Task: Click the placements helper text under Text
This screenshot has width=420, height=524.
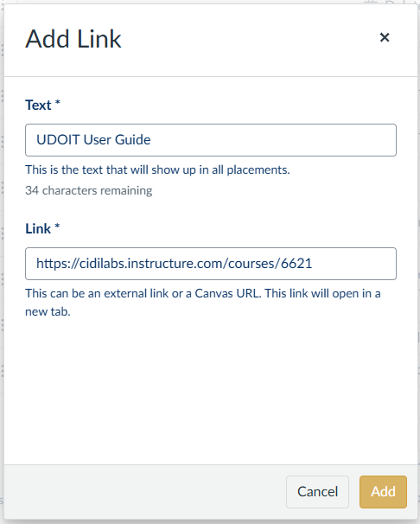Action: [157, 169]
